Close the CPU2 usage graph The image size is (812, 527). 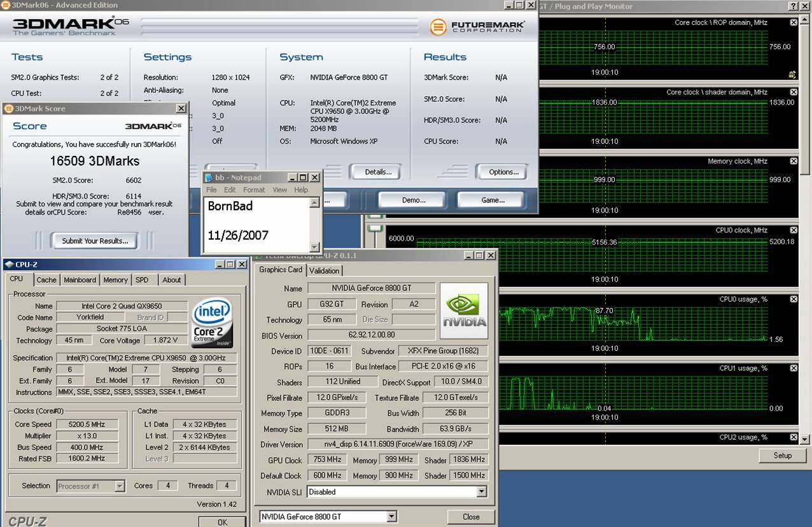[794, 437]
